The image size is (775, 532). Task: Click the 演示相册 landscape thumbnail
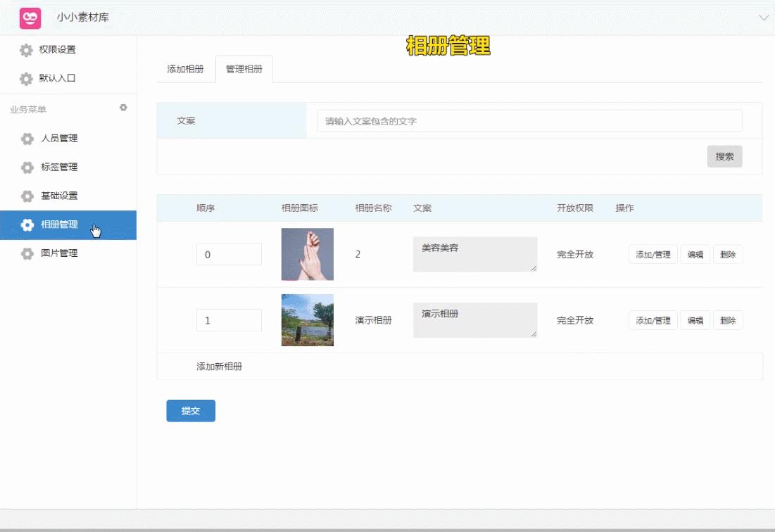307,320
